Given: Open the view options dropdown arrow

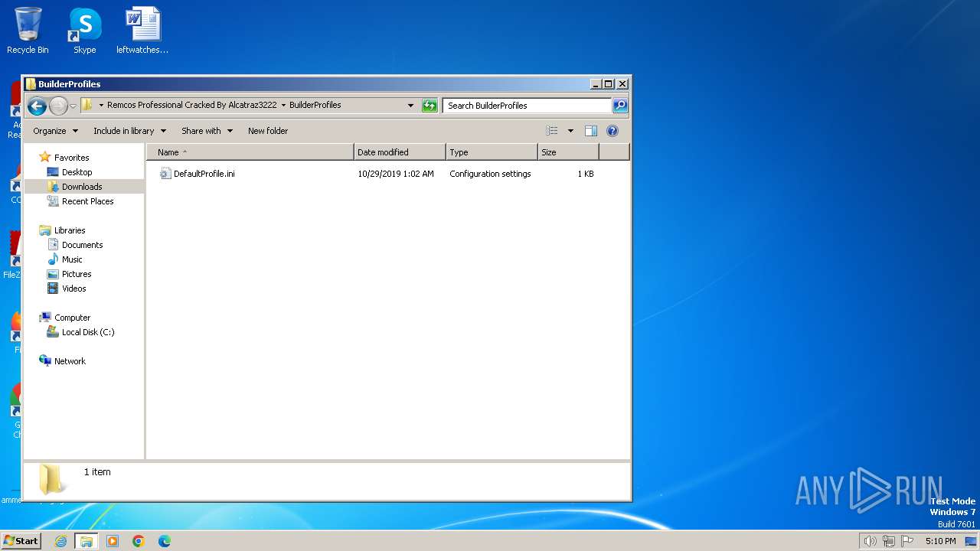Looking at the screenshot, I should click(570, 131).
